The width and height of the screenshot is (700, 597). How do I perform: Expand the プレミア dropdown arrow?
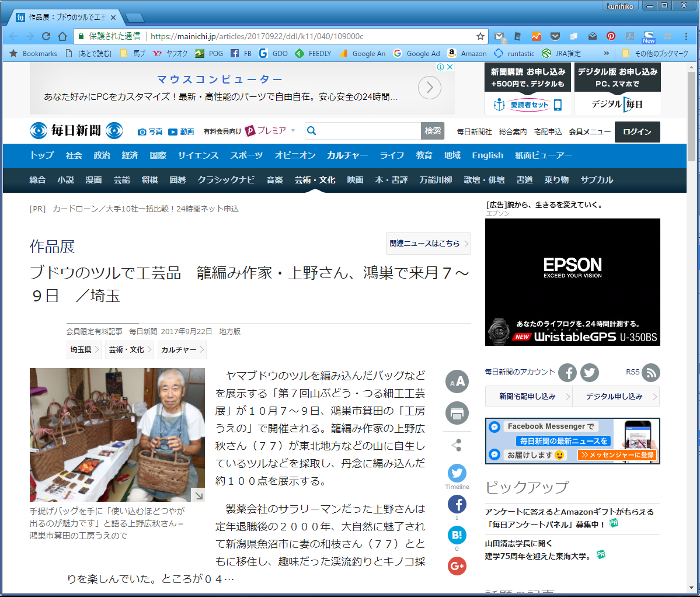(x=293, y=131)
